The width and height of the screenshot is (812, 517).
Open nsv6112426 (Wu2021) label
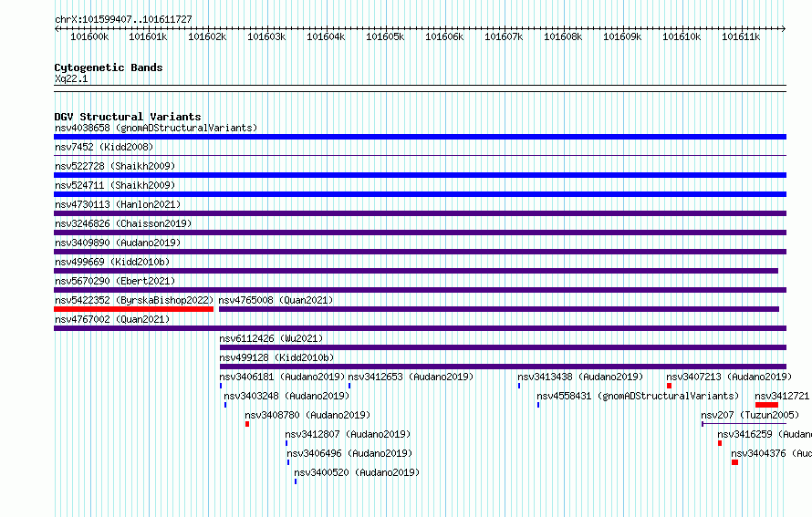tap(271, 338)
